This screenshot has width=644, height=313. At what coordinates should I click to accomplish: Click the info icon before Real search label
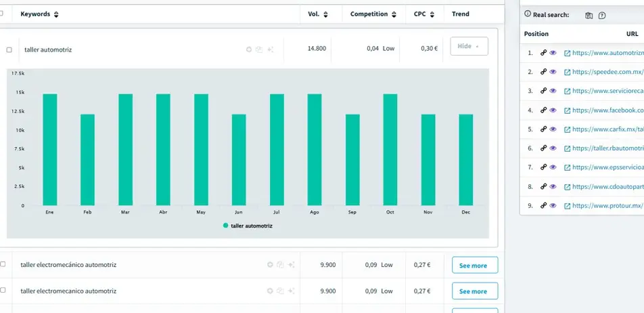[528, 14]
